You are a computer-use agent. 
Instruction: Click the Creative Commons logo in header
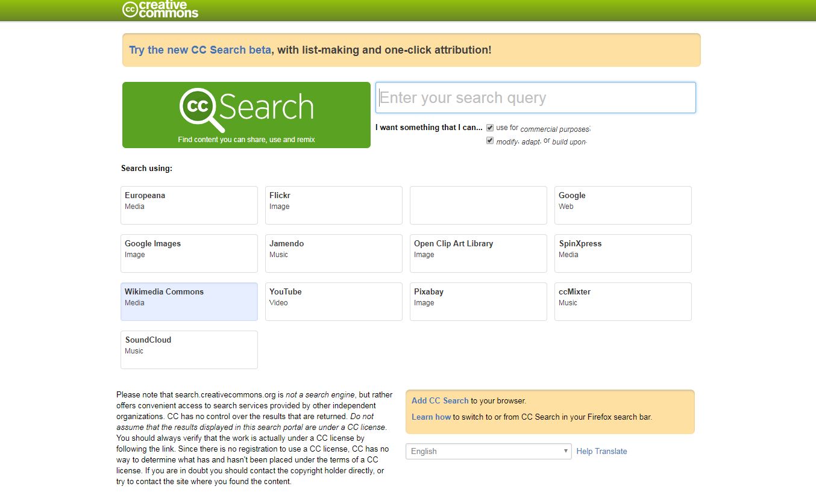160,9
